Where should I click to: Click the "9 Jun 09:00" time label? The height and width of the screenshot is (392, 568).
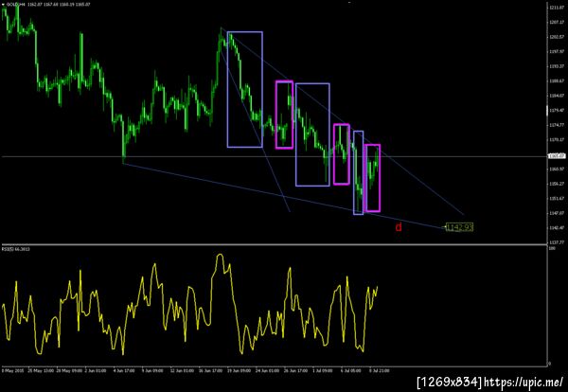[x=152, y=370]
